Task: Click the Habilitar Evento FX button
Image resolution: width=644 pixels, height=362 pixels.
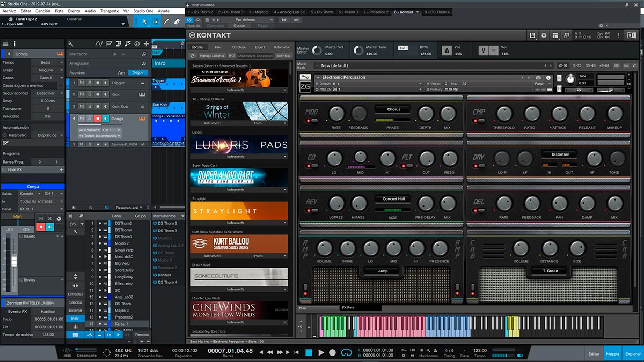Action: 48,311
